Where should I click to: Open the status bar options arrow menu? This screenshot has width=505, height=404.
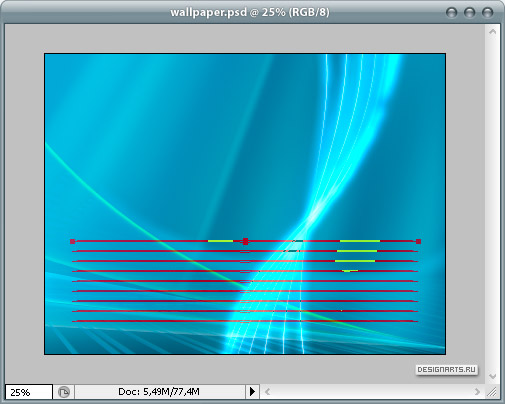[252, 391]
